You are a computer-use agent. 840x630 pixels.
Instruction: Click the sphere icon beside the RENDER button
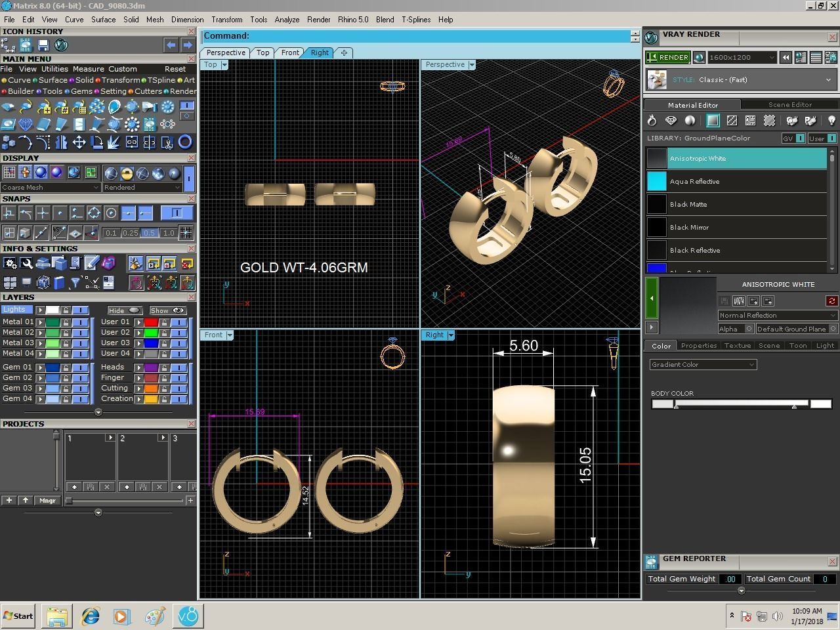pyautogui.click(x=699, y=58)
